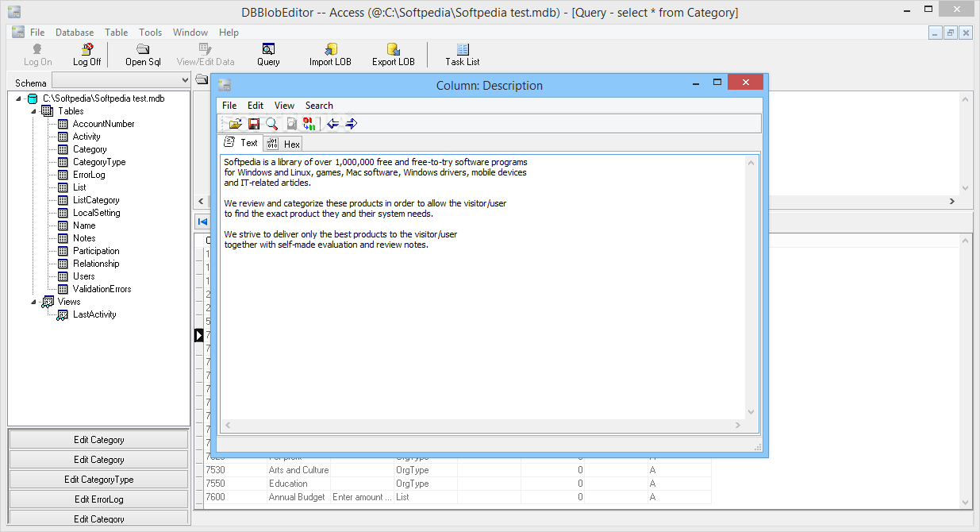Click the text area horizontal scroll right arrow
This screenshot has height=532, width=980.
coord(740,426)
